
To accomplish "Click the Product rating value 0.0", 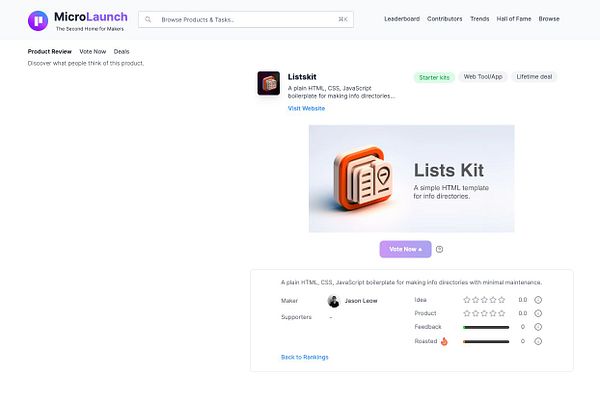I will pyautogui.click(x=523, y=313).
